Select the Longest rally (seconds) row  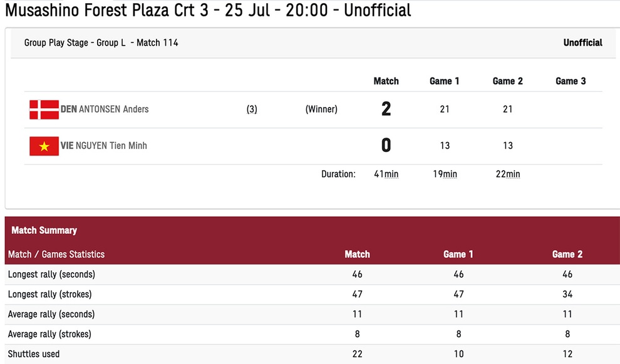[x=313, y=275]
